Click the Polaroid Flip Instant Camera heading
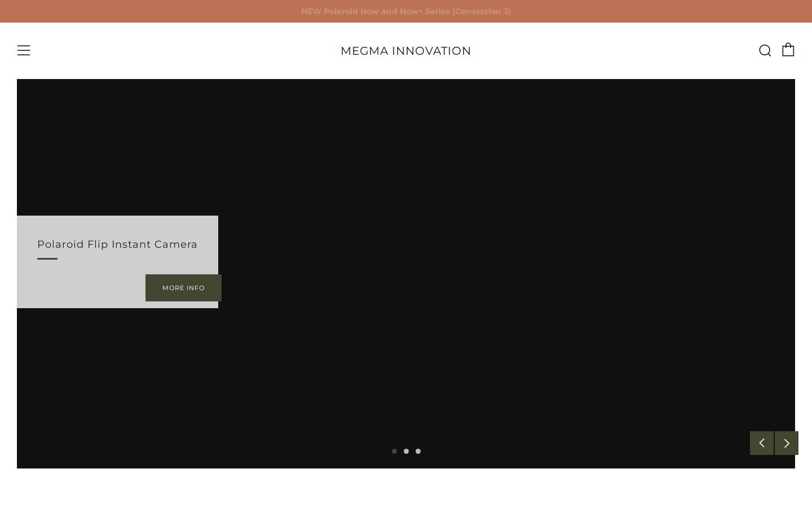This screenshot has width=812, height=508. [x=117, y=244]
